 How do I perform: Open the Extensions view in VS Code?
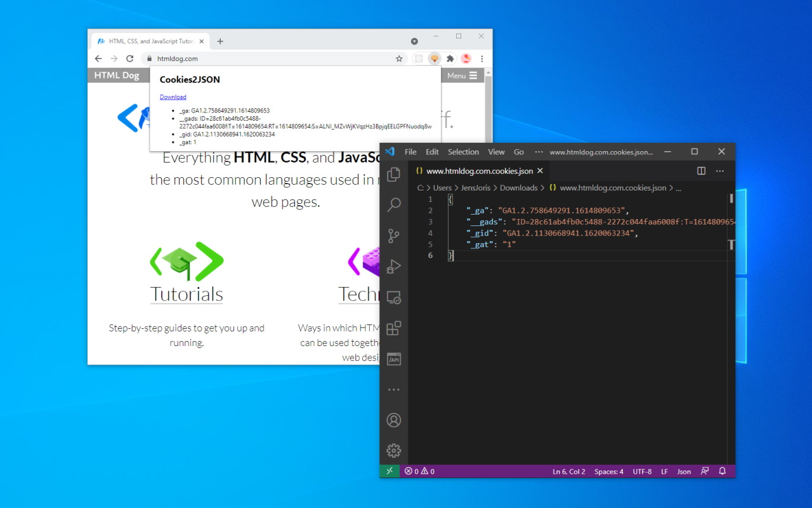(394, 328)
